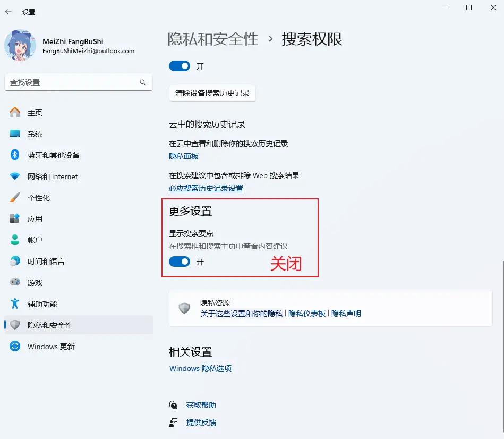Click the search magnifier in 查找设置 box

143,82
